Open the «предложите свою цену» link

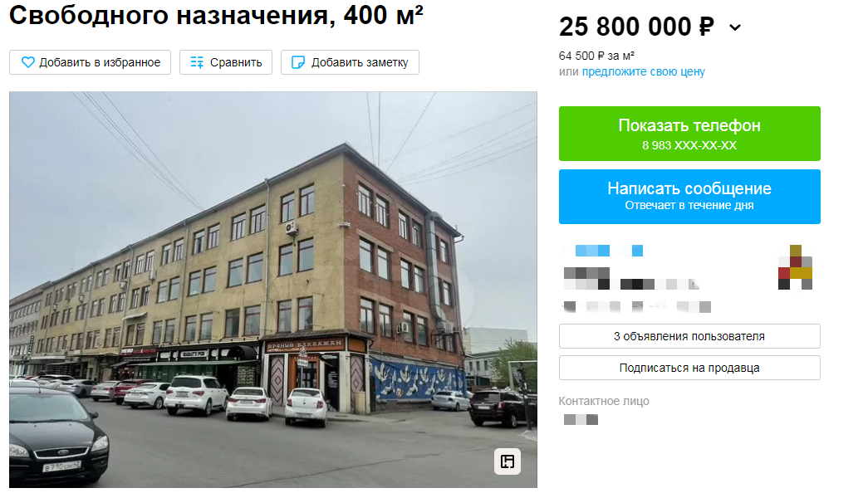coord(643,72)
